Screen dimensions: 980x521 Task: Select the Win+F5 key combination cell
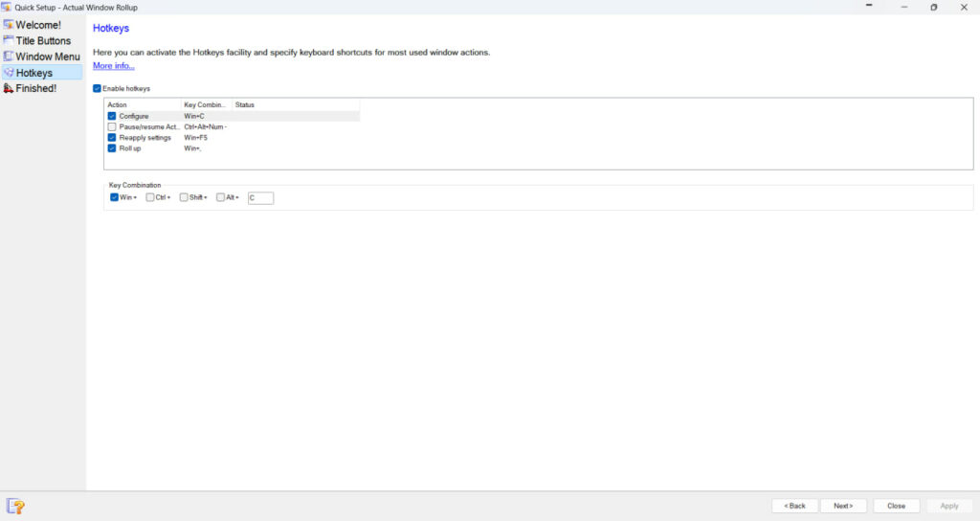coord(195,138)
